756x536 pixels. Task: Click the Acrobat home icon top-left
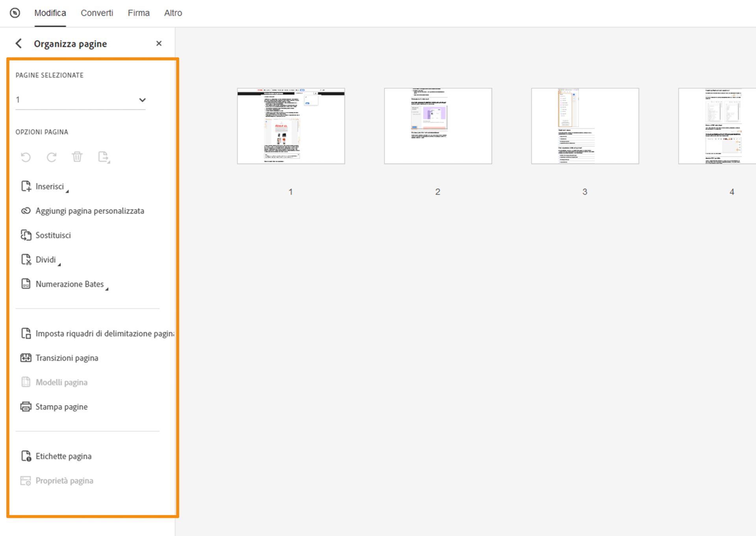(x=15, y=13)
